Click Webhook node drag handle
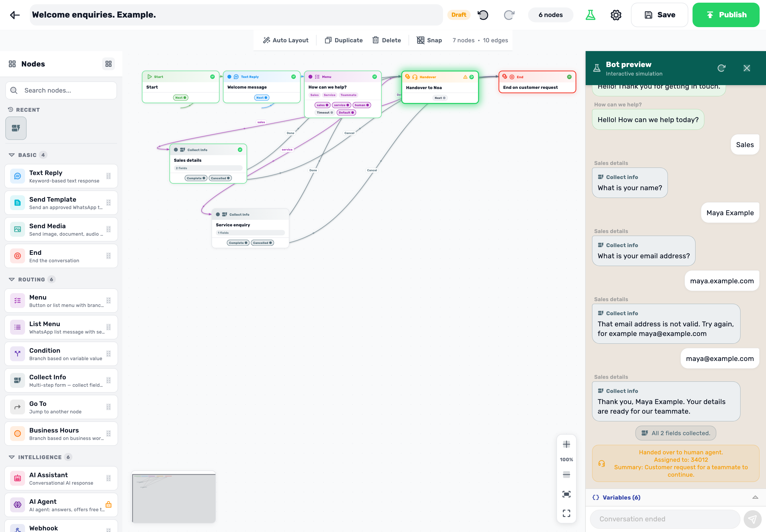 pyautogui.click(x=108, y=529)
